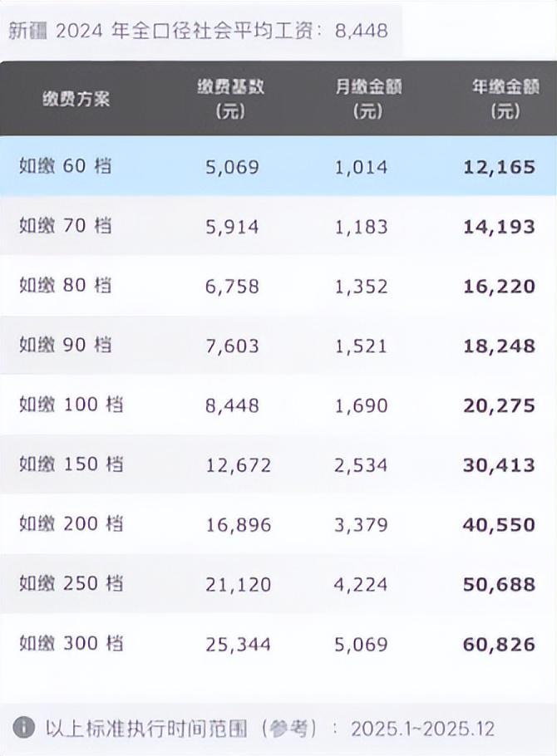The height and width of the screenshot is (756, 557).
Task: Click the 5,069 monthly amount value
Action: (361, 645)
